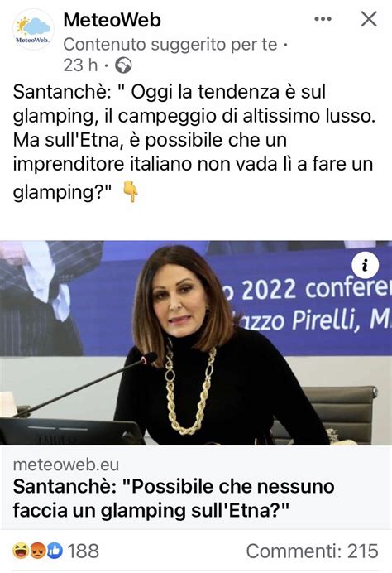The height and width of the screenshot is (573, 392).
Task: Open headline "Possibile che nessuno faccia un glamping"
Action: point(174,498)
